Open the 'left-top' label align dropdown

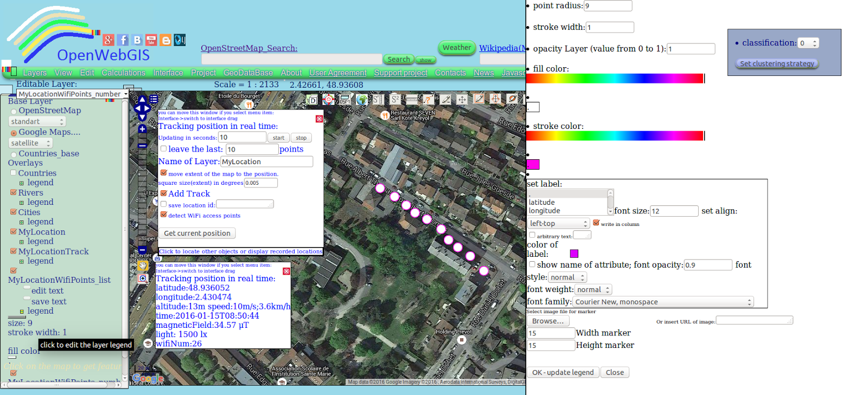point(559,223)
